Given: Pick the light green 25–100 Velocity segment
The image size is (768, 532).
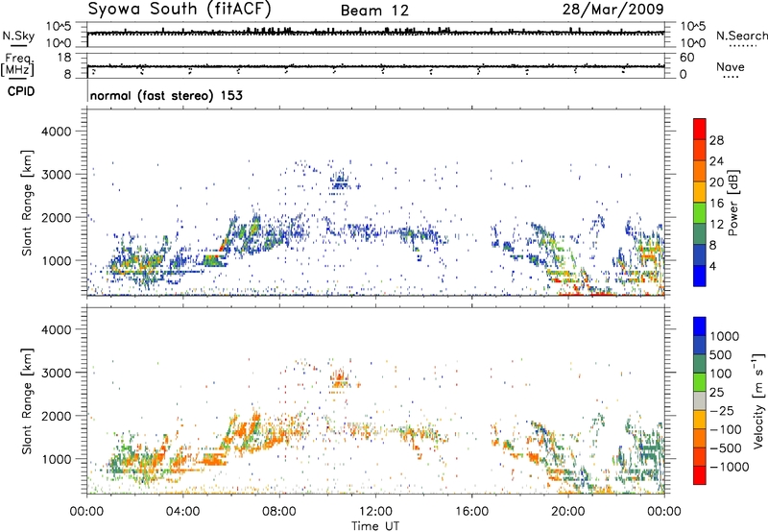Looking at the screenshot, I should coord(700,381).
